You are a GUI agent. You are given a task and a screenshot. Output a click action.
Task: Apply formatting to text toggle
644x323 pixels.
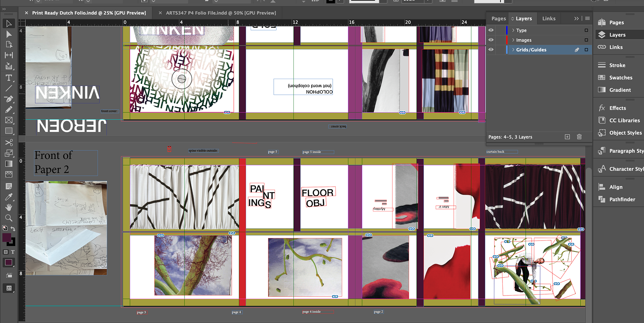pos(13,252)
